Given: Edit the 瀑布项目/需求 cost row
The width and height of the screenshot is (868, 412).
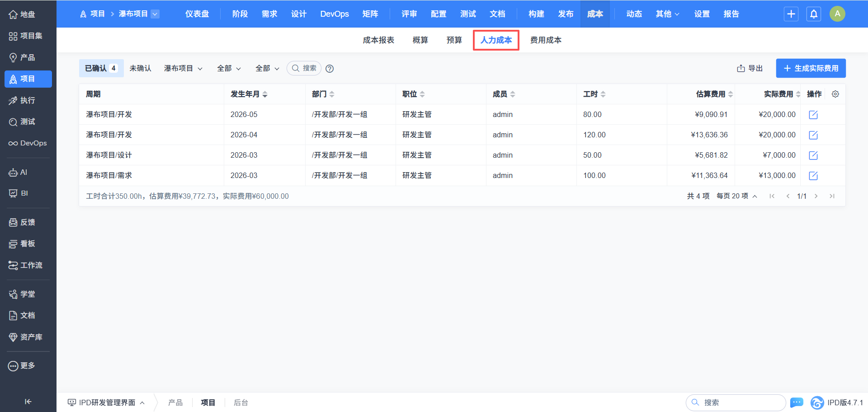Looking at the screenshot, I should pos(813,176).
